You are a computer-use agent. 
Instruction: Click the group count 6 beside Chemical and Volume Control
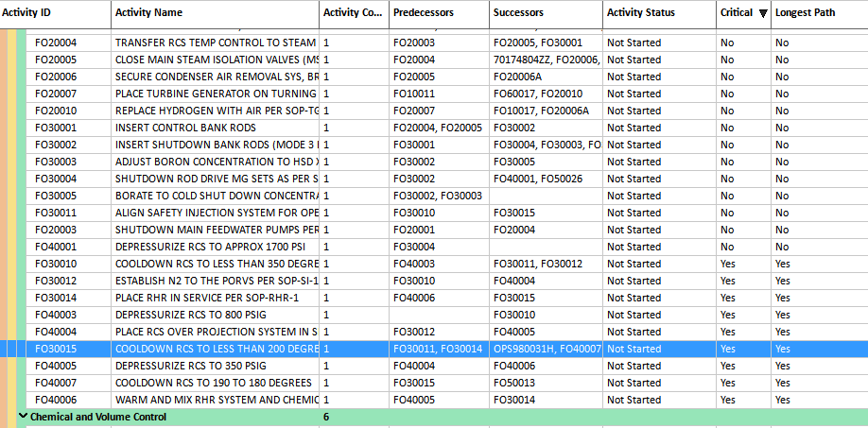326,417
